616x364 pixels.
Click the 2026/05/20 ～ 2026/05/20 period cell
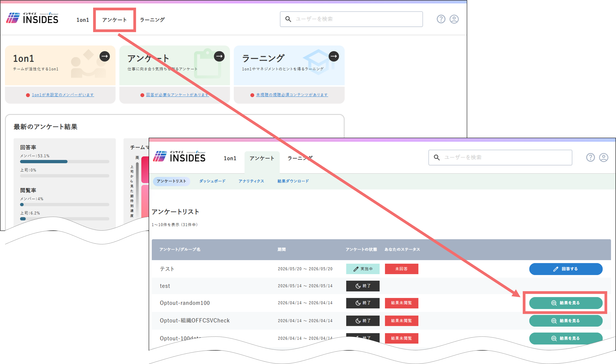305,269
